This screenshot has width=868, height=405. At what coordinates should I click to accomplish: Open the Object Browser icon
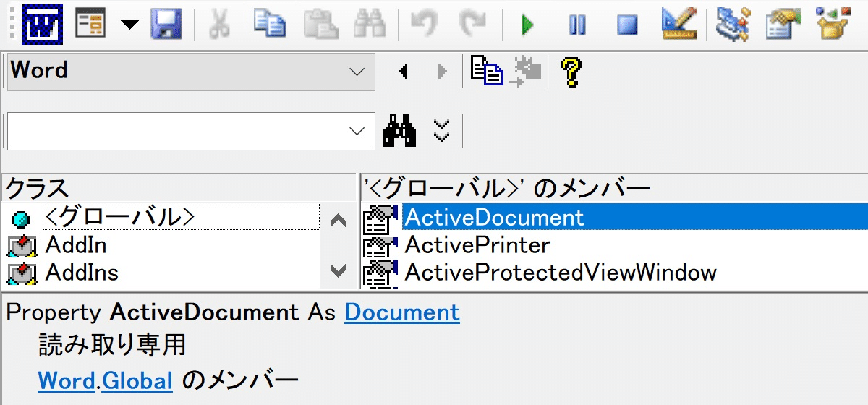point(833,25)
